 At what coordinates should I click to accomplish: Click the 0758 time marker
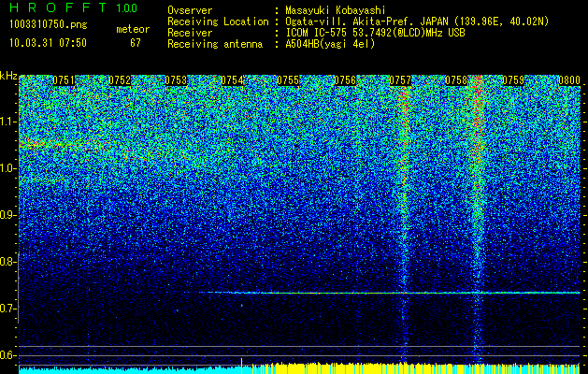click(457, 80)
